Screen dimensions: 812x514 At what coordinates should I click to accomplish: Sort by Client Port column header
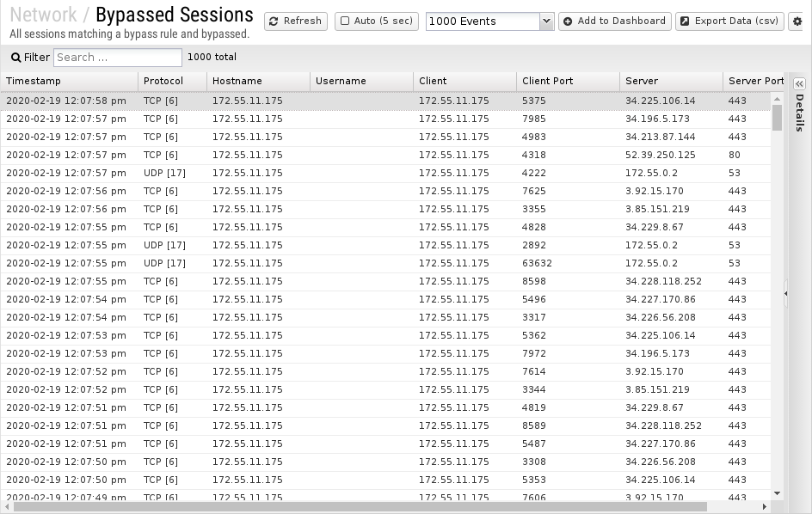(568, 82)
